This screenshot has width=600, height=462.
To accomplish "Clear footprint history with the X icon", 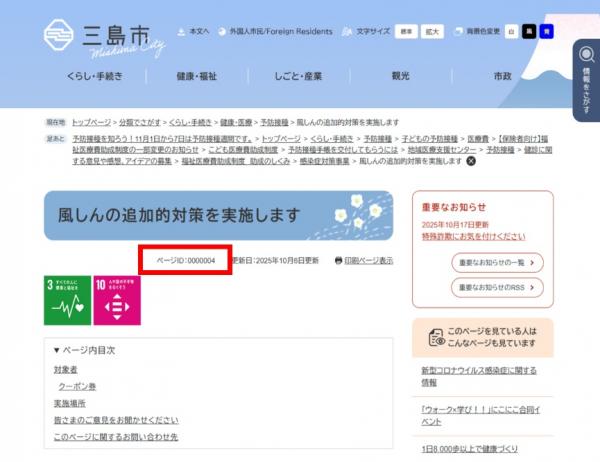I will [471, 161].
